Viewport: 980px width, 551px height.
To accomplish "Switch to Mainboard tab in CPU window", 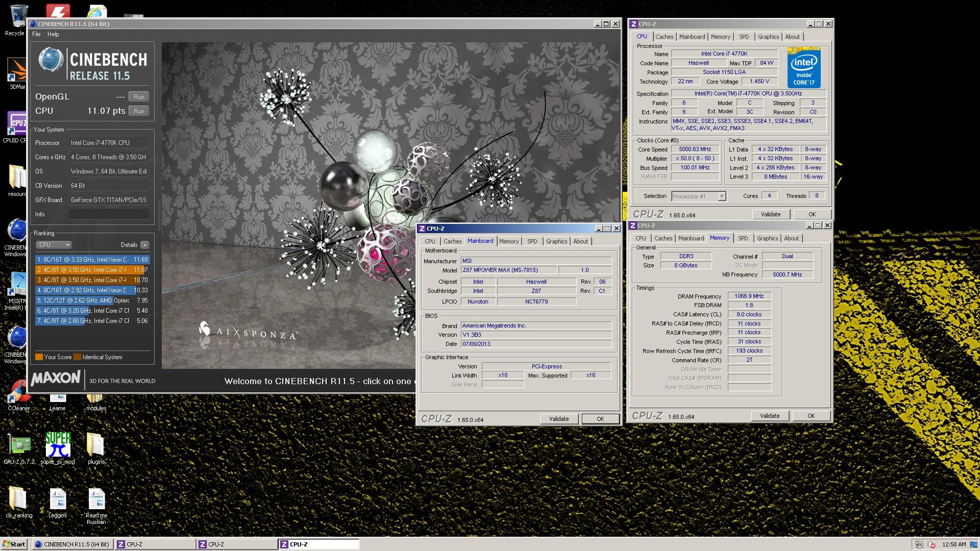I will pos(692,37).
